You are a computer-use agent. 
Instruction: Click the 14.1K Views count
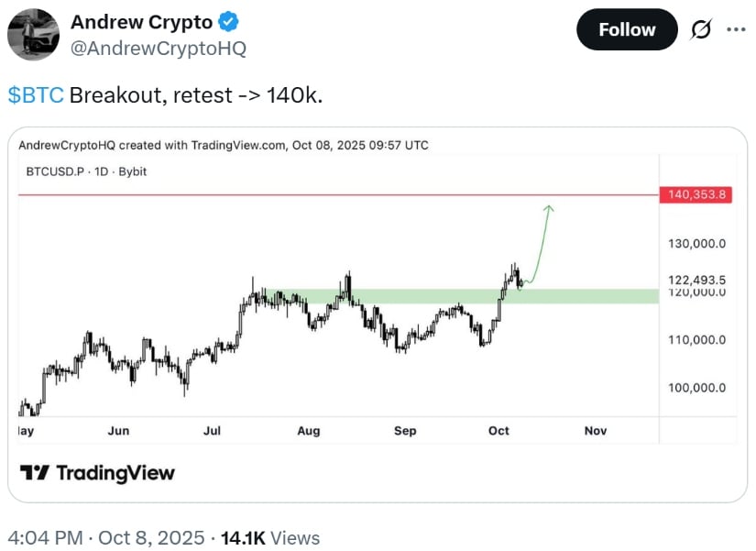[x=270, y=537]
